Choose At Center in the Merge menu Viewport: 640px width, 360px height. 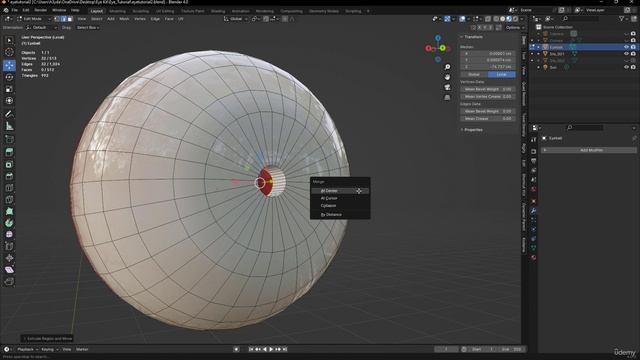340,191
